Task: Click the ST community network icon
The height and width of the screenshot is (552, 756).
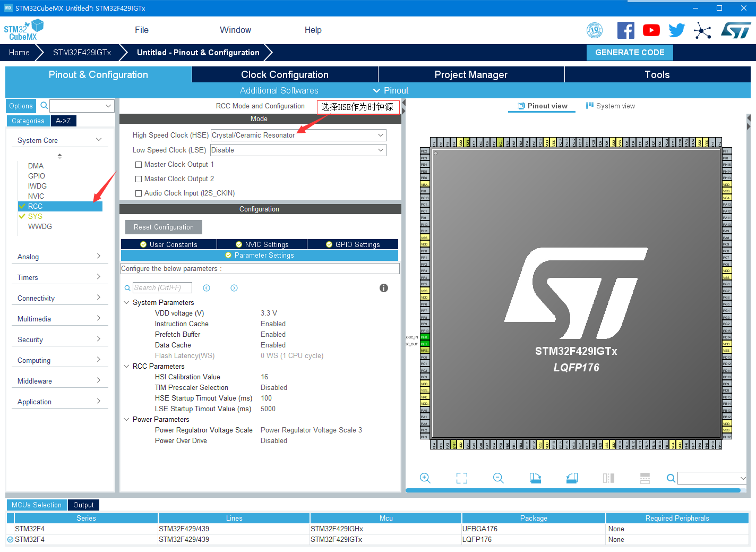Action: pyautogui.click(x=702, y=31)
